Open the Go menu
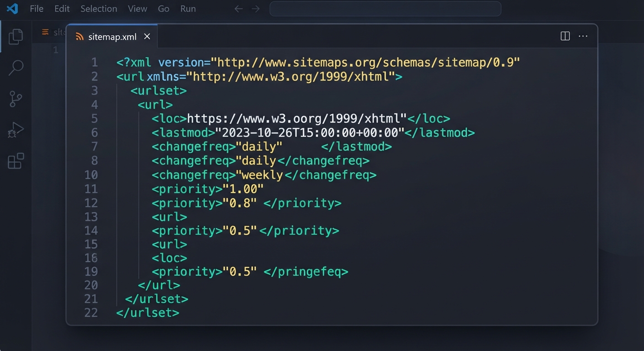This screenshot has width=644, height=351. coord(163,9)
